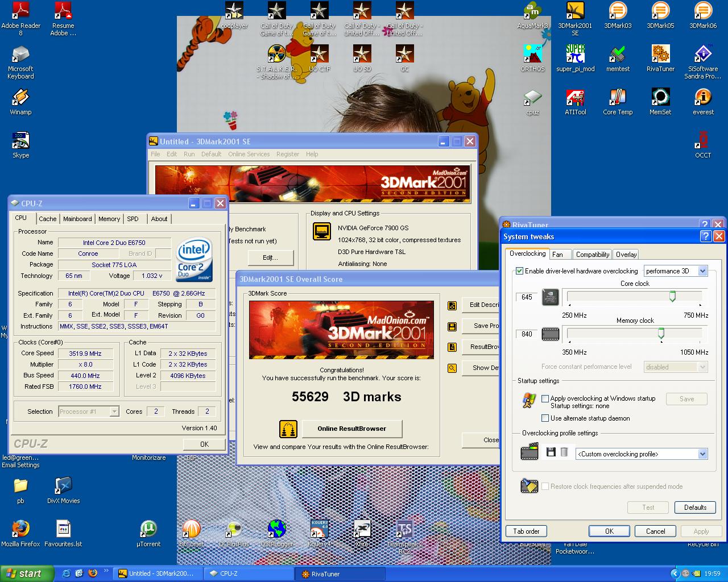
Task: Open the Compatibility tab in System tweaks
Action: 593,255
